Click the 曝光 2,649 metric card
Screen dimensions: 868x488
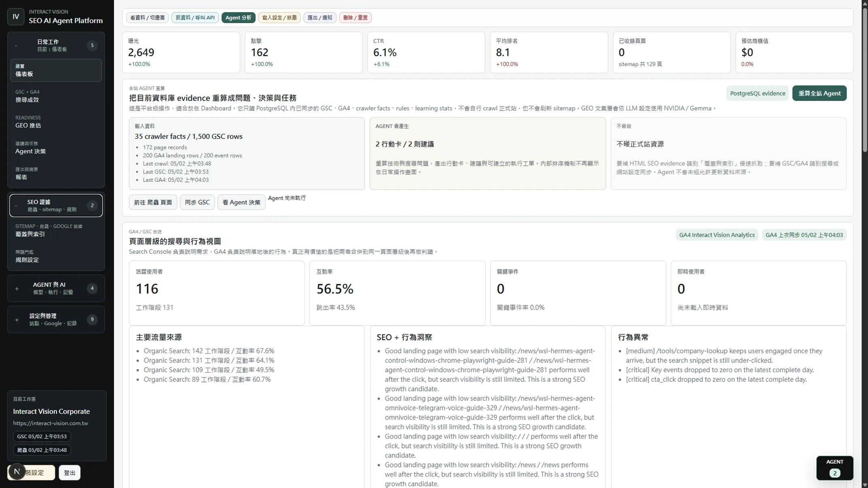click(181, 53)
